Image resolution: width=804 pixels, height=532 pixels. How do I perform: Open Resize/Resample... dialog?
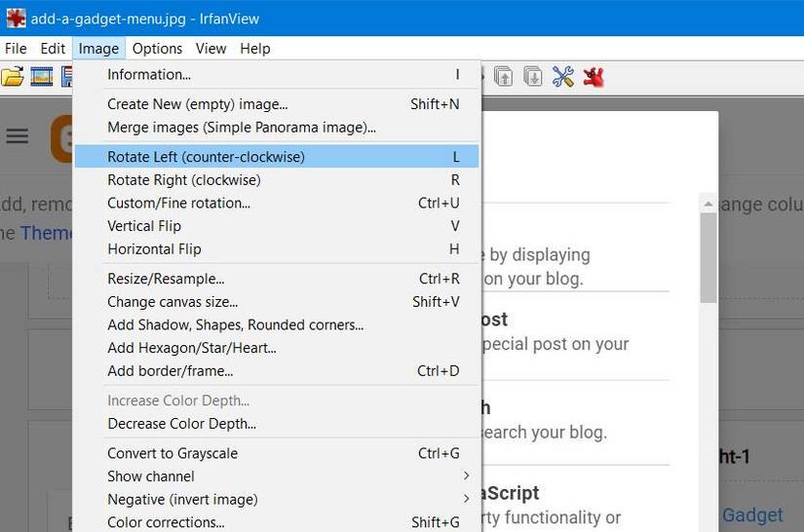(277, 279)
